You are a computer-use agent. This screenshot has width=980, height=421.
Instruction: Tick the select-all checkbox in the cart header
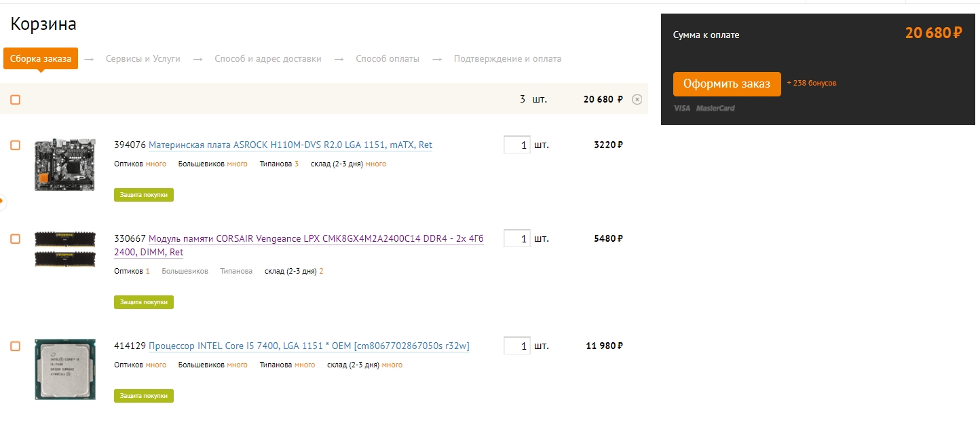coord(15,100)
